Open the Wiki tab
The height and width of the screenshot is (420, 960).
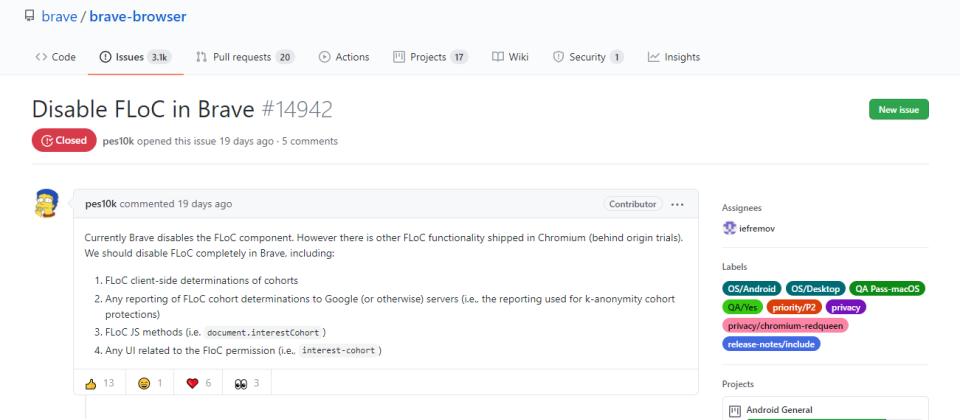click(x=510, y=57)
